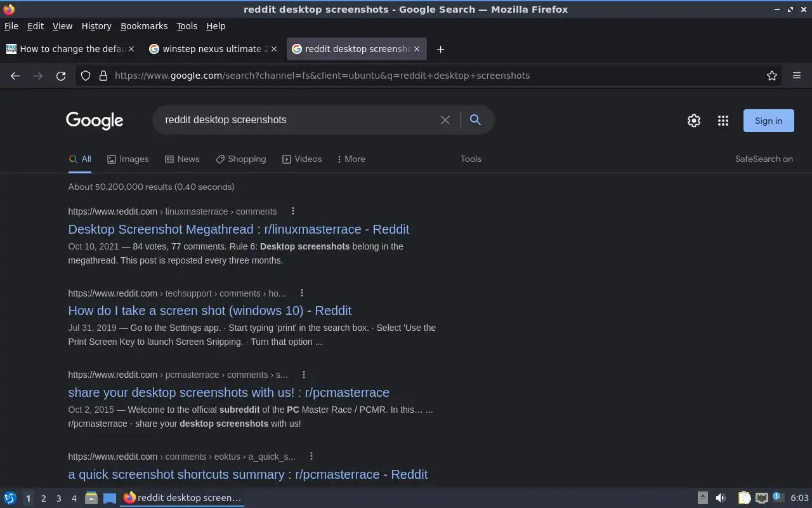This screenshot has width=812, height=508.
Task: Click the show desktop taskbar icon
Action: 110,498
